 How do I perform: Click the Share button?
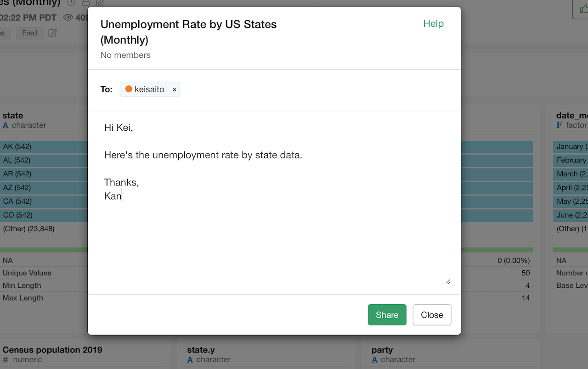(x=387, y=315)
